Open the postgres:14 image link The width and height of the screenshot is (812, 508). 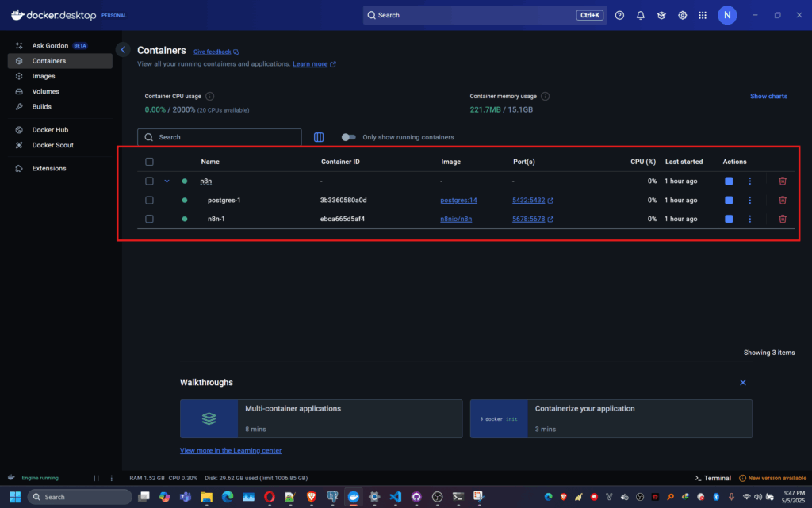tap(458, 201)
